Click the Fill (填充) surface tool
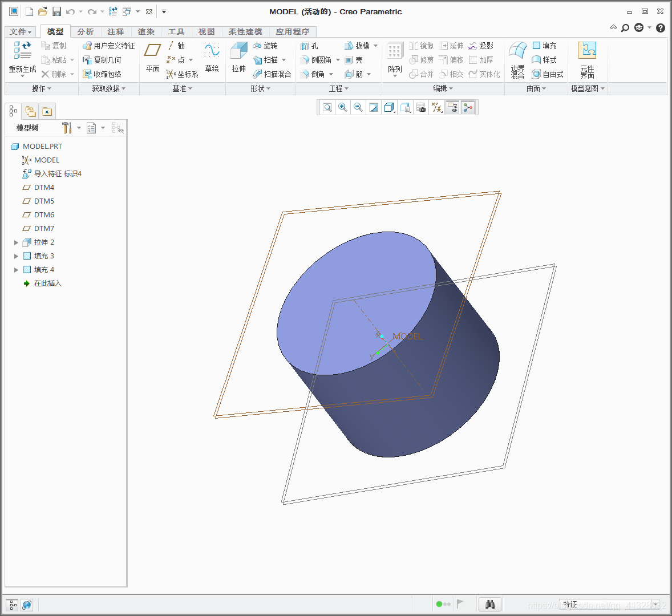The width and height of the screenshot is (672, 616). point(544,46)
